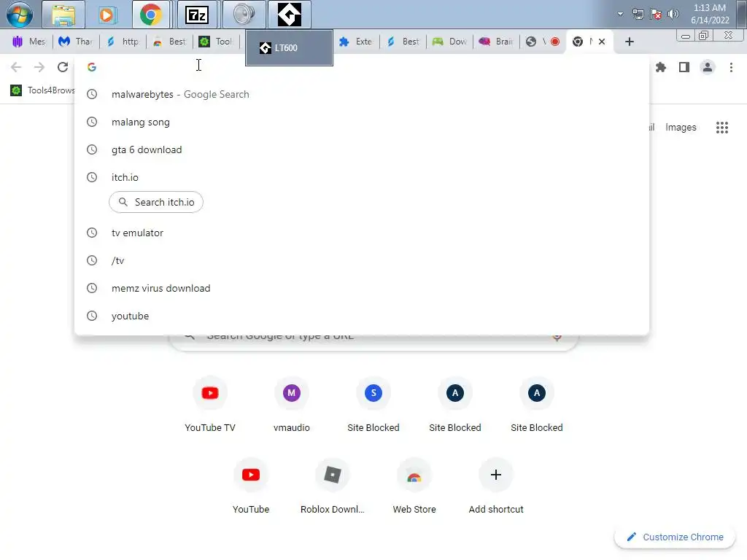Screen dimensions: 747x560
Task: Open the LT600 app taskbar icon
Action: coord(290,15)
